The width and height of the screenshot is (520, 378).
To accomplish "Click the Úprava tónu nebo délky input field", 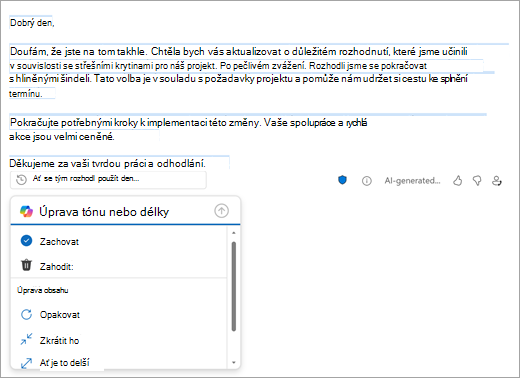I will pyautogui.click(x=125, y=211).
